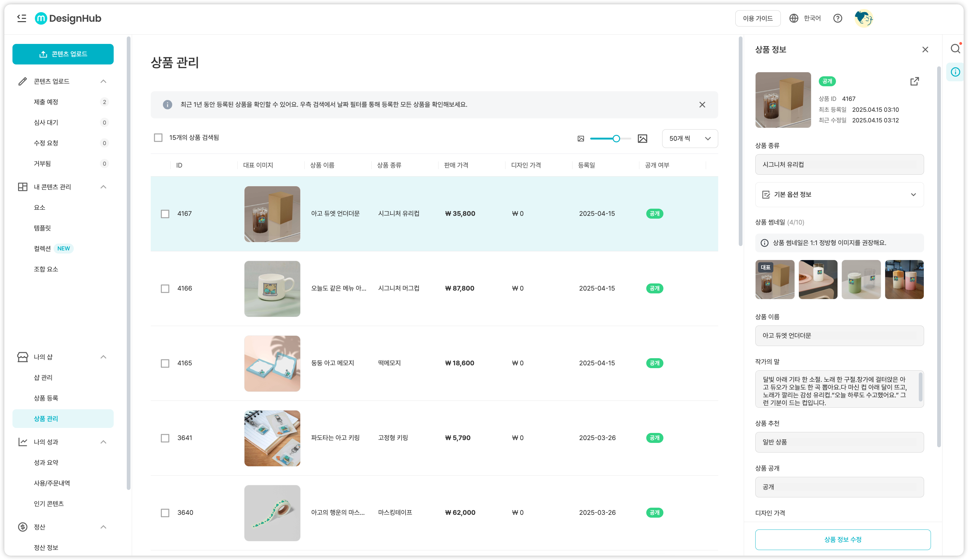Check the select-all products checkbox
The image size is (968, 560).
coord(158,137)
